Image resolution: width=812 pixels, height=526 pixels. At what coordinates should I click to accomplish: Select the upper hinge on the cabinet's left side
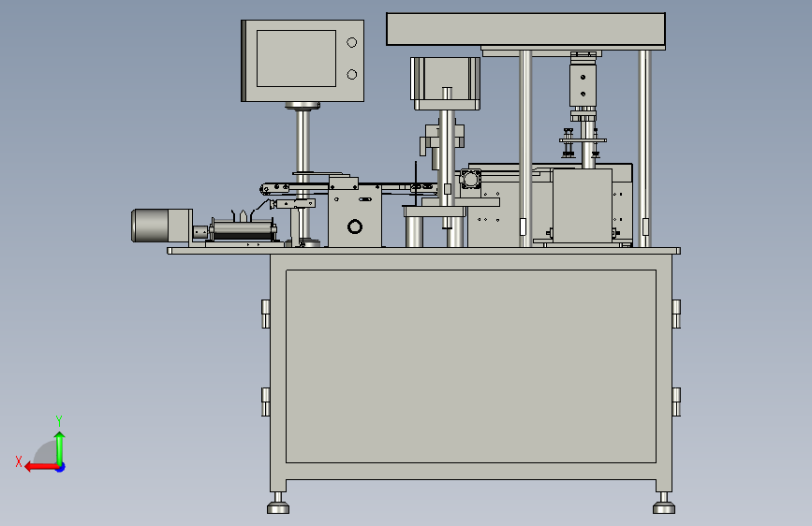click(x=266, y=314)
